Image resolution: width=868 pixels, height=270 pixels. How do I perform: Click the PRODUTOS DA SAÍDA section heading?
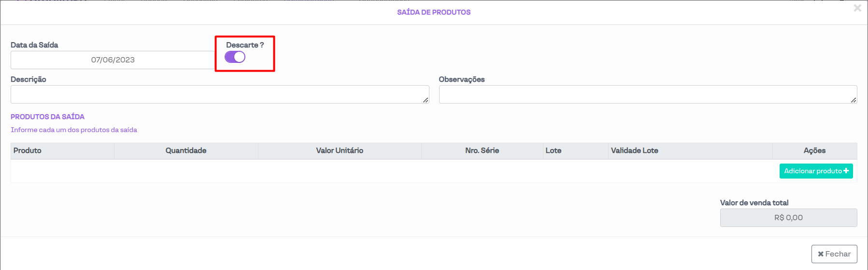tap(47, 117)
